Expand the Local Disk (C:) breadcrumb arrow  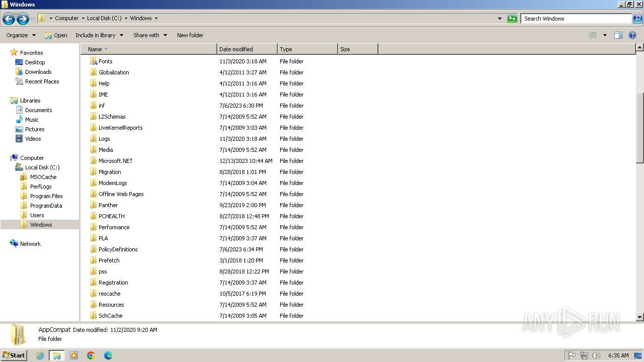pos(126,18)
